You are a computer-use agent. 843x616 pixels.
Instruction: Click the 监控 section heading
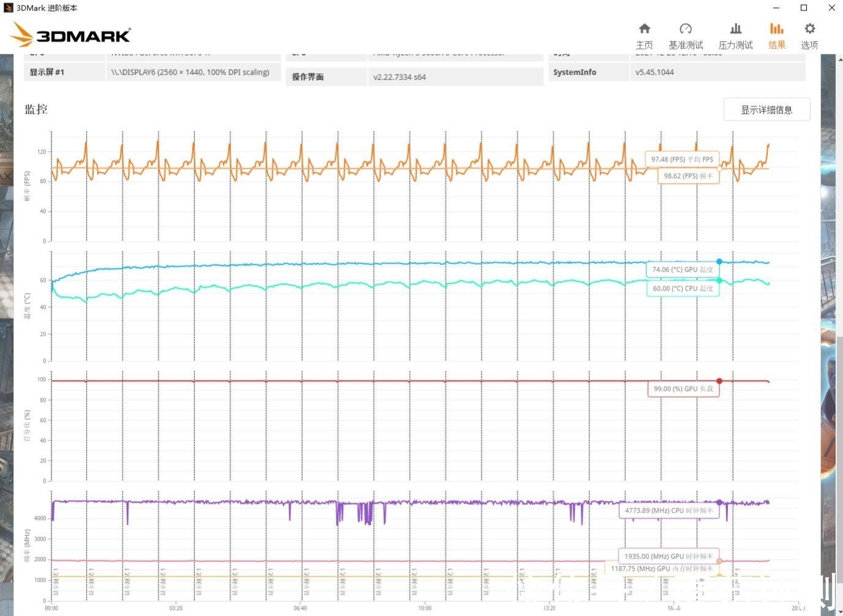36,109
